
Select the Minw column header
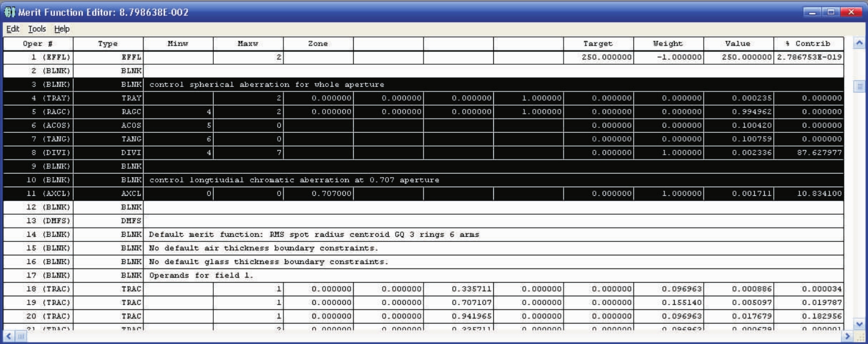pos(178,44)
